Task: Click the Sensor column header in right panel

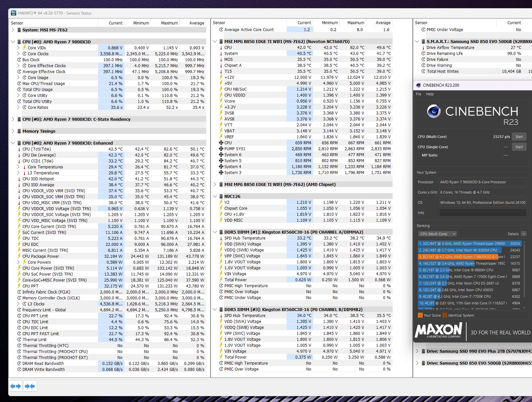Action: (455, 23)
